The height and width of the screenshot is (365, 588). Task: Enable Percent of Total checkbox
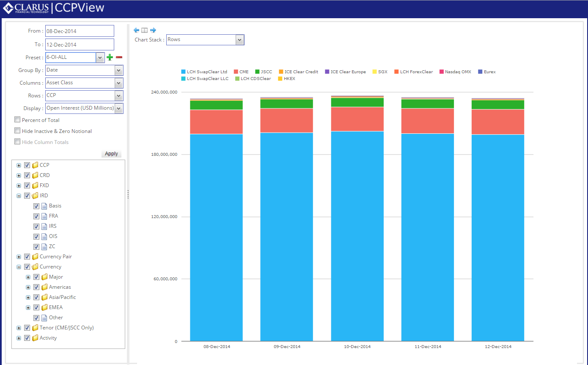point(17,120)
